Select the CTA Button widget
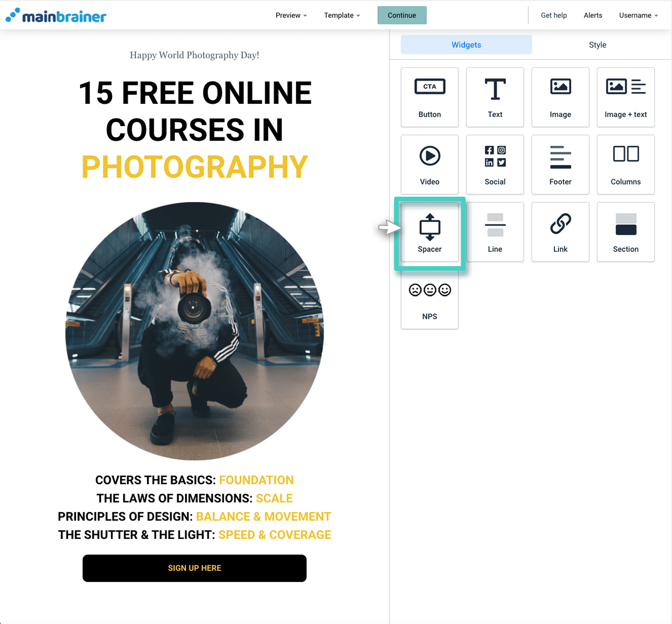Viewport: 672px width, 624px height. [x=429, y=97]
